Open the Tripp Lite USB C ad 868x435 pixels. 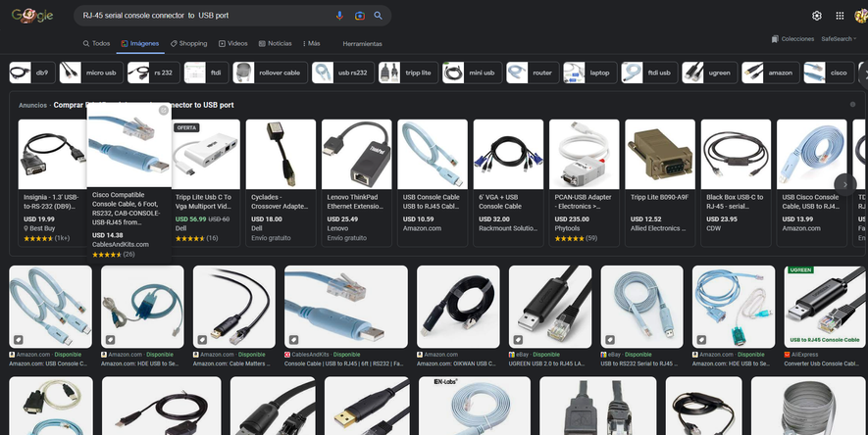205,182
